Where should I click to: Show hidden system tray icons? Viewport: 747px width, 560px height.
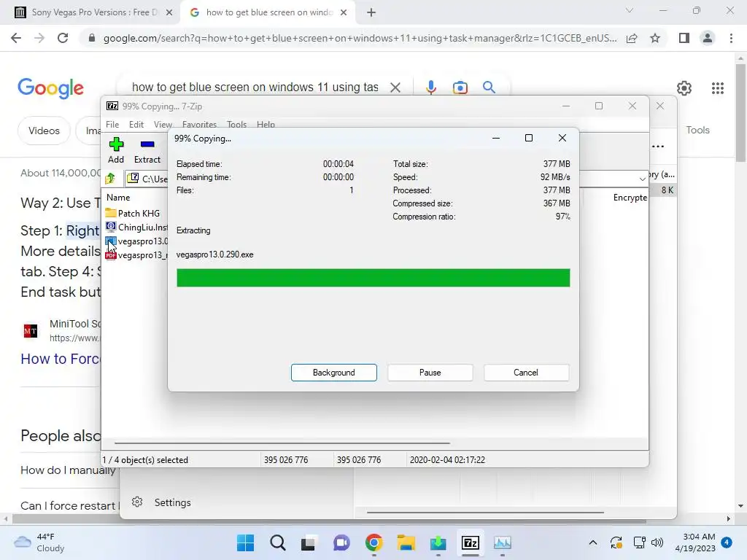[592, 542]
